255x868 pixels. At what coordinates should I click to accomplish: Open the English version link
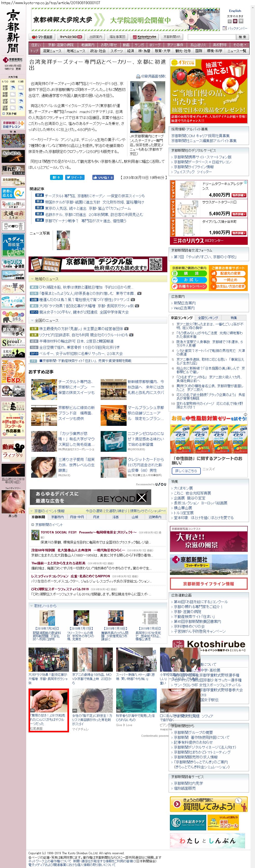point(235,11)
